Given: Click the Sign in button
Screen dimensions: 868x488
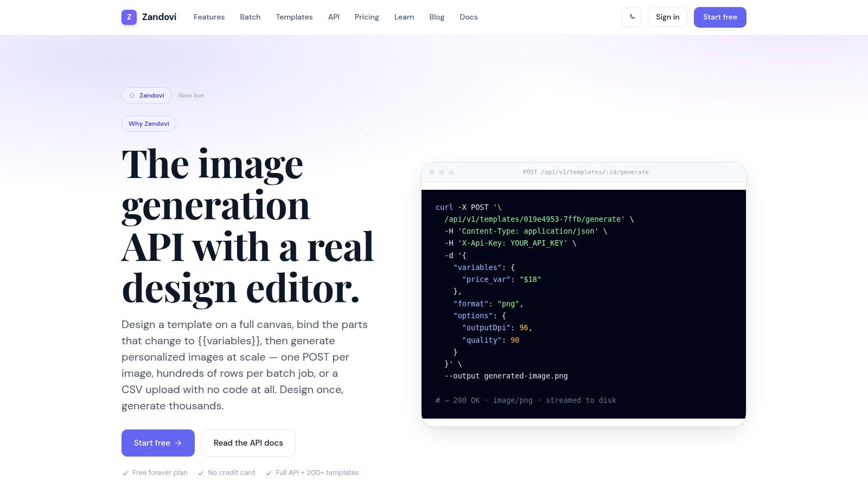Looking at the screenshot, I should pos(667,17).
